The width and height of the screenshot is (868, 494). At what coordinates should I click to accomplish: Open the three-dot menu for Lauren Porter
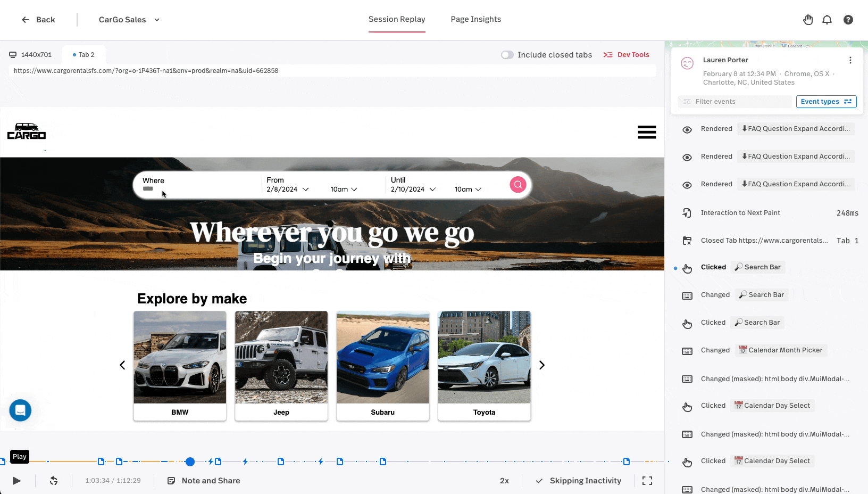[850, 60]
